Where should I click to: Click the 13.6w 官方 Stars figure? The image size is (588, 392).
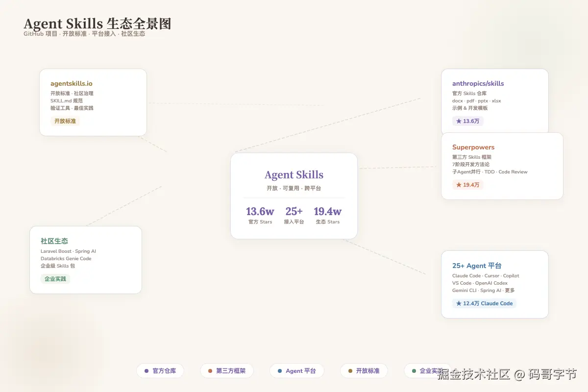[x=260, y=215]
